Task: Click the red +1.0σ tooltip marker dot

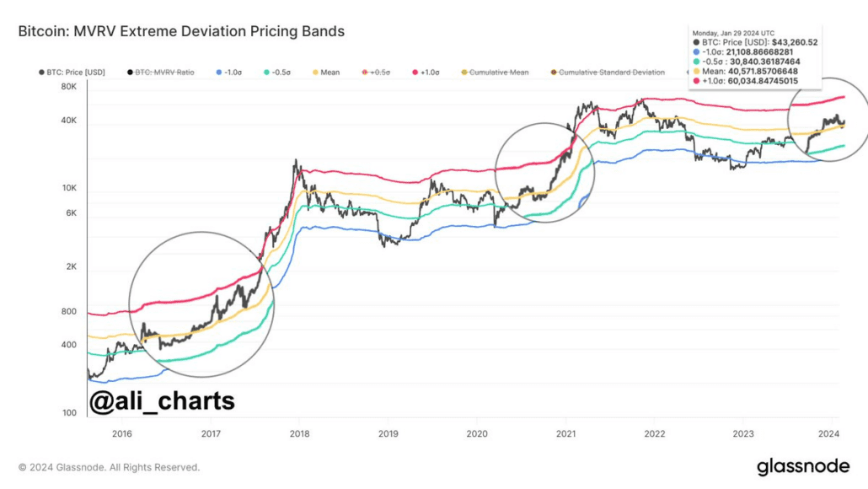Action: 696,82
